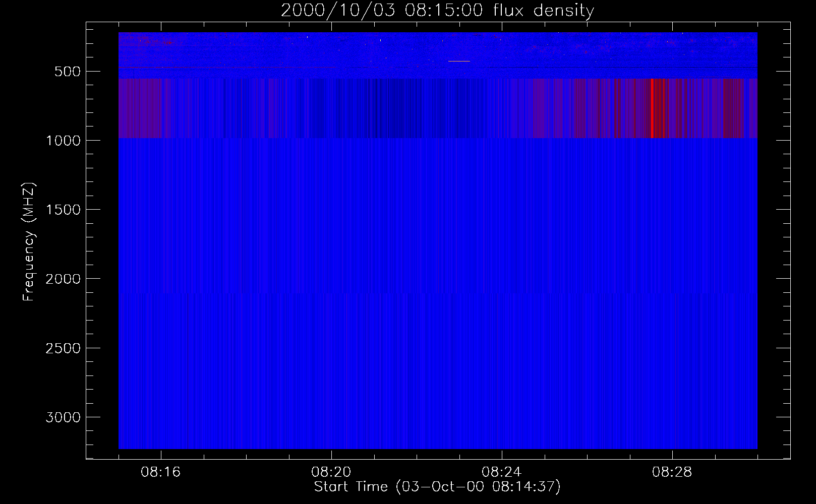Click the 08:28 time tick label
Image resolution: width=816 pixels, height=504 pixels.
(672, 472)
